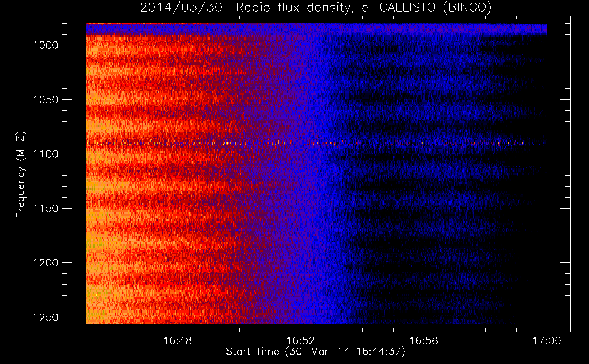Click the 16:48 time axis label
Image resolution: width=589 pixels, height=364 pixels.
coord(178,341)
